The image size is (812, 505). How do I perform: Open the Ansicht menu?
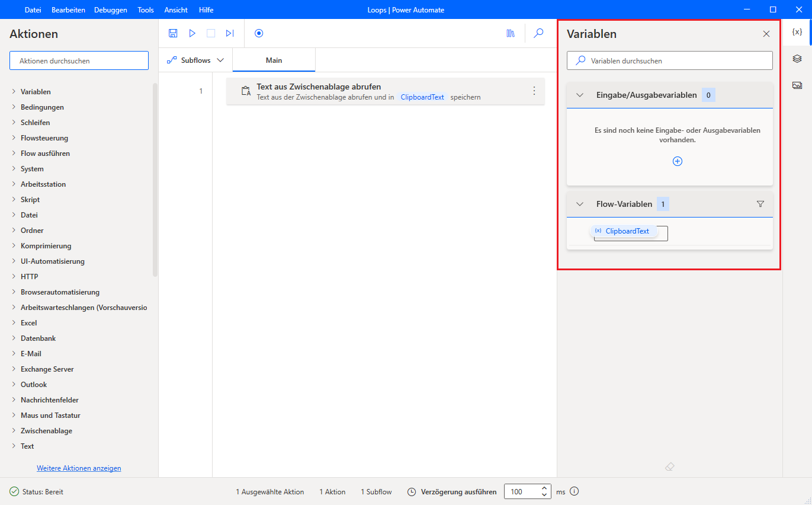(x=176, y=10)
